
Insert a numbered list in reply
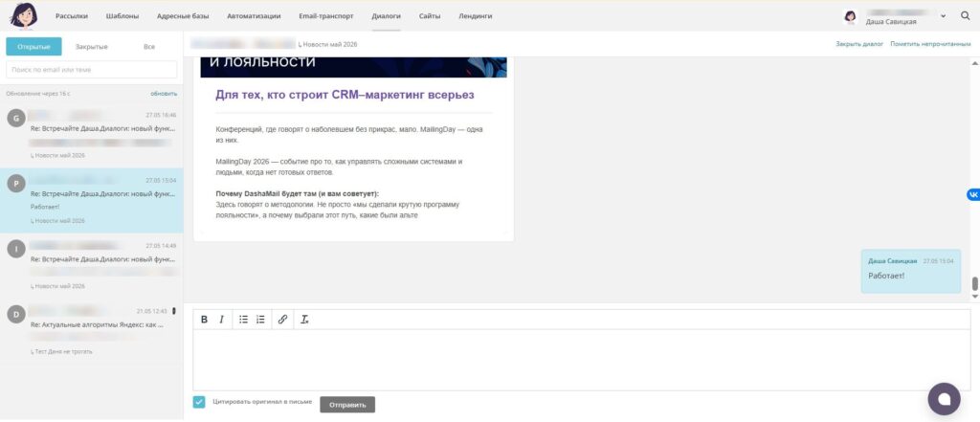260,320
